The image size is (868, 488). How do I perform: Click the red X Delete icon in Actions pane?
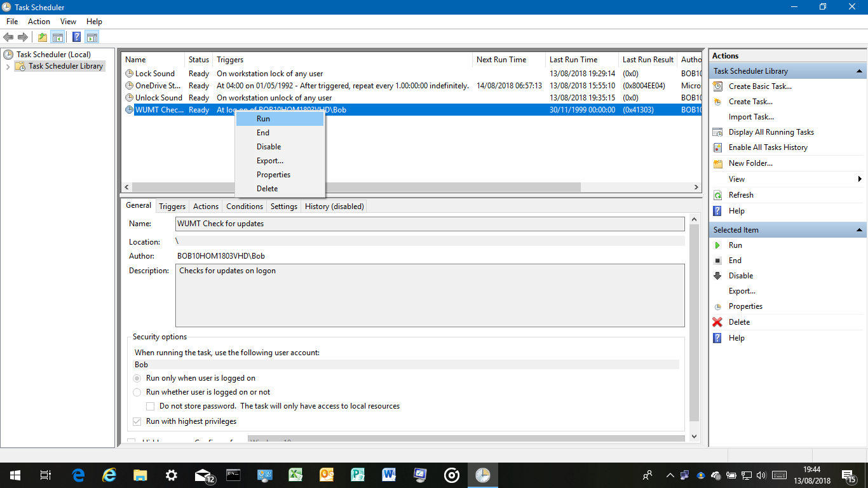click(x=717, y=322)
